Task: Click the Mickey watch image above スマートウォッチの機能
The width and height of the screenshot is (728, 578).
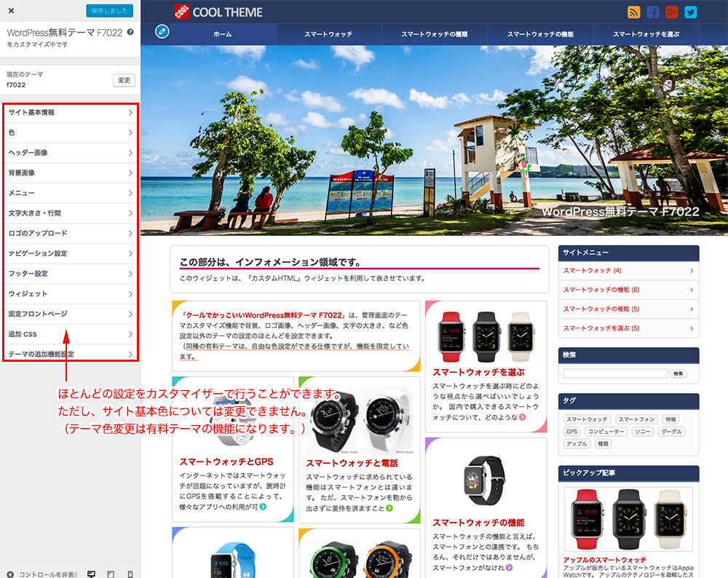Action: (x=485, y=480)
